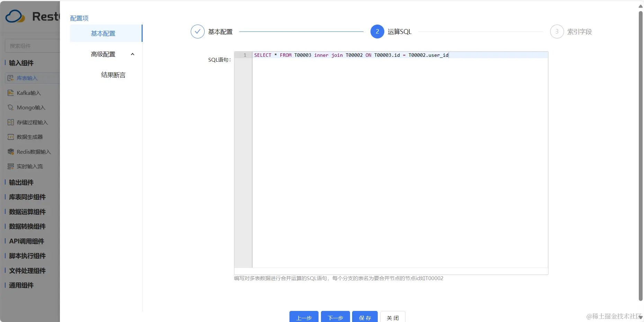Expand the 库表同步组件 section
Image resolution: width=644 pixels, height=322 pixels.
(x=27, y=197)
